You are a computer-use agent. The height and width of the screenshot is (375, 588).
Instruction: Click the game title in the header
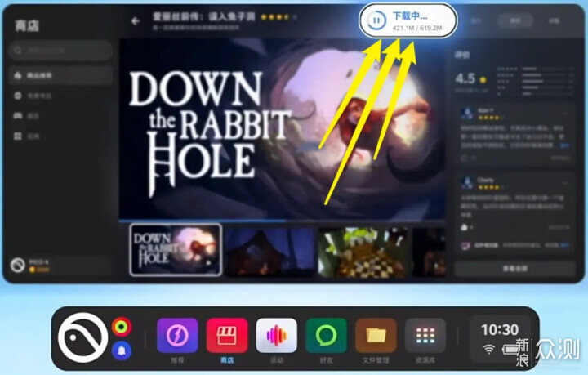click(x=204, y=16)
